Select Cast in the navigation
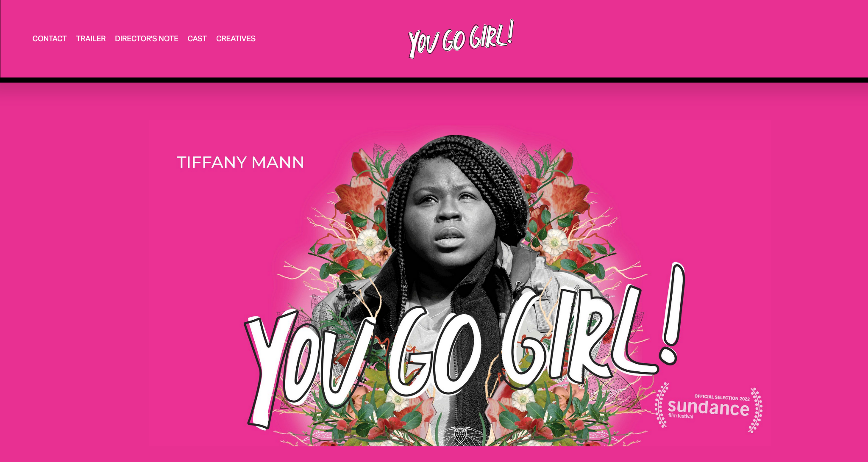The height and width of the screenshot is (462, 868). coord(197,39)
